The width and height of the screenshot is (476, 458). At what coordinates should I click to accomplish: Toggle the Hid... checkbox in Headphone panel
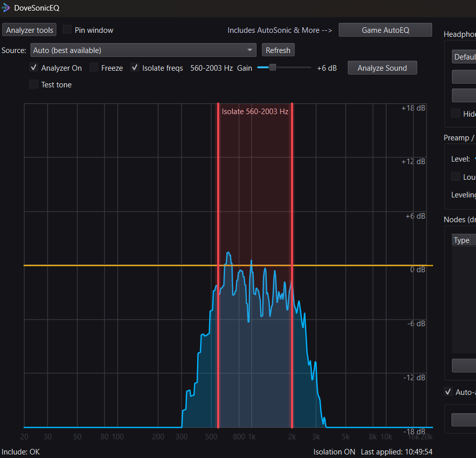456,113
